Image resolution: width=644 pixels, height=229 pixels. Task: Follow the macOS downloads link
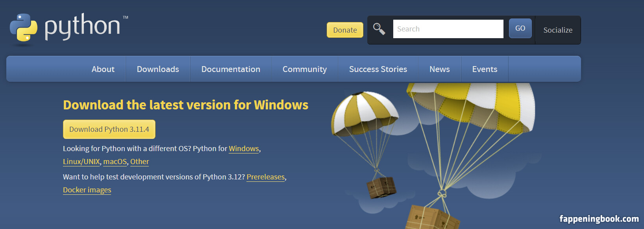point(115,162)
